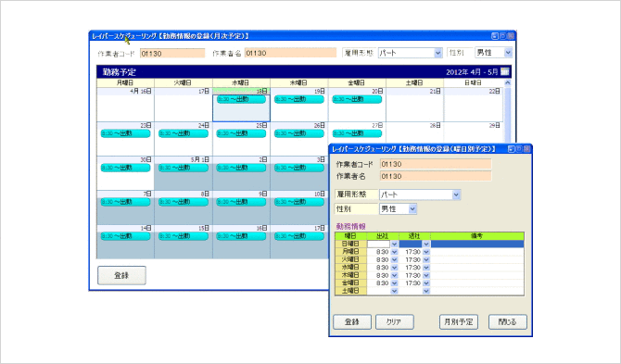The image size is (621, 364).
Task: Click the 月曜日 column header
Action: [x=125, y=82]
